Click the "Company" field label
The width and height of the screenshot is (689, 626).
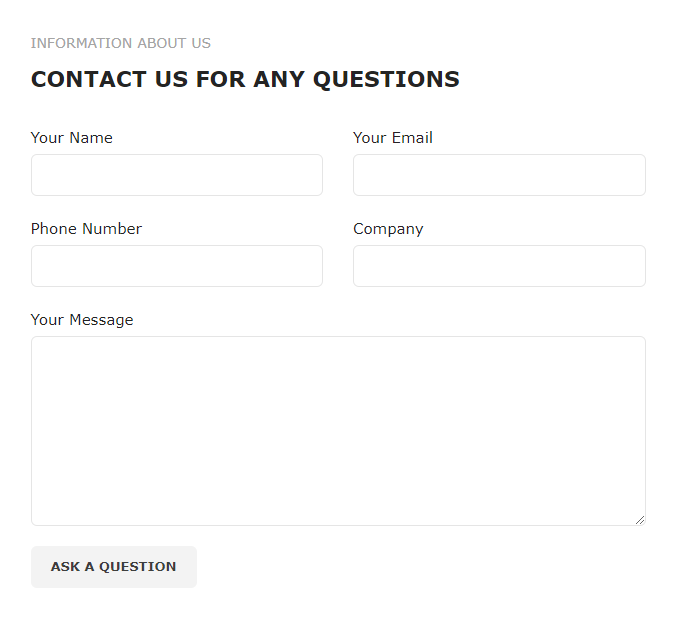pos(388,229)
